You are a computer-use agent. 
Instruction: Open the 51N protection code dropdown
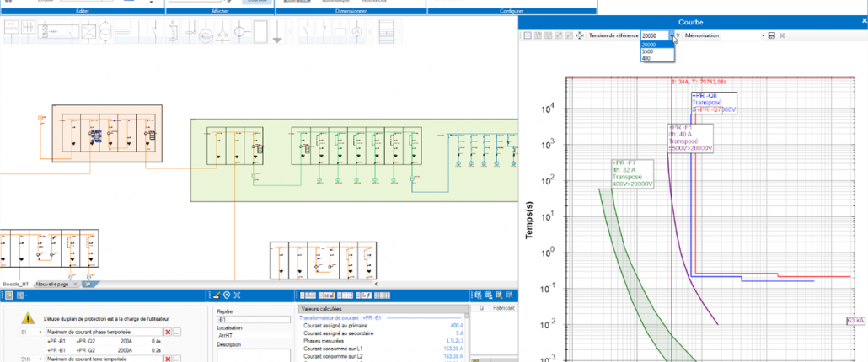40,359
